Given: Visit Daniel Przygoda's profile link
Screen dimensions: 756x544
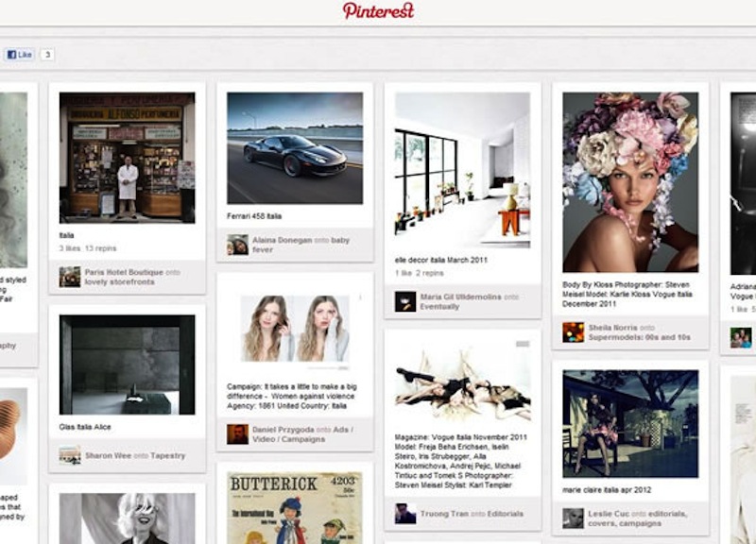Looking at the screenshot, I should point(283,430).
